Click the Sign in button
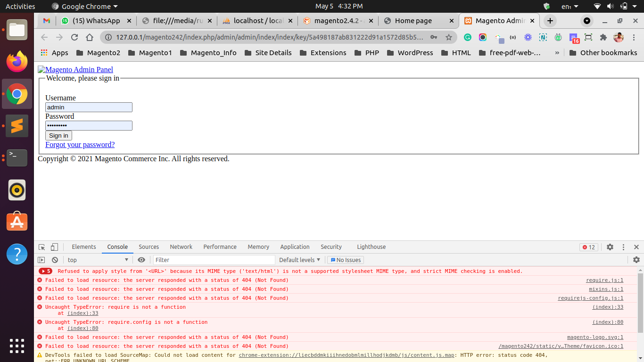Image resolution: width=644 pixels, height=362 pixels. pyautogui.click(x=58, y=135)
